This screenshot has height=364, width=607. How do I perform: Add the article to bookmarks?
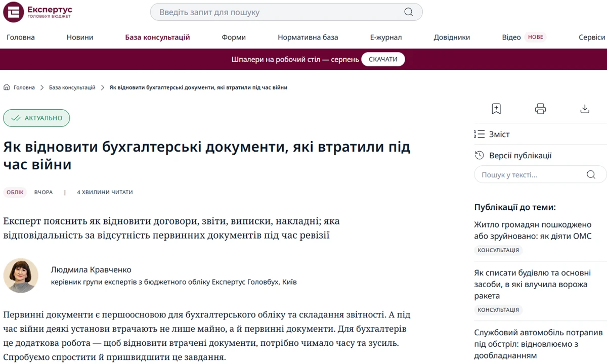click(x=496, y=109)
